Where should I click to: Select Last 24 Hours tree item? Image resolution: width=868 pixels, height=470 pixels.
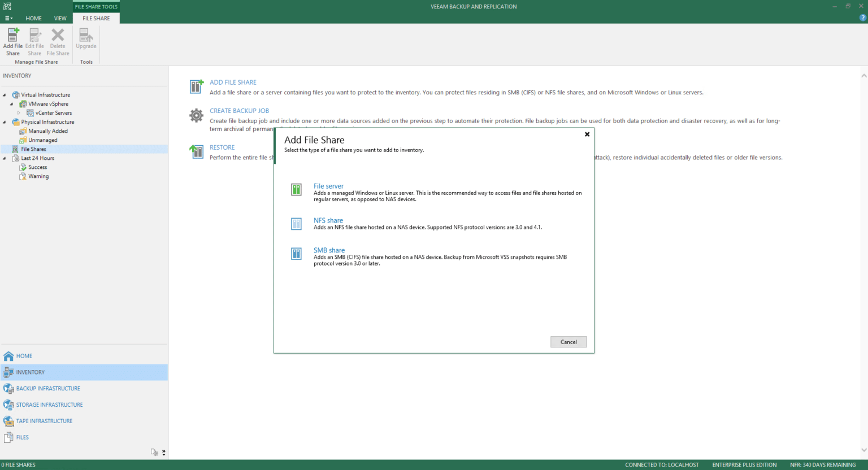(x=38, y=158)
